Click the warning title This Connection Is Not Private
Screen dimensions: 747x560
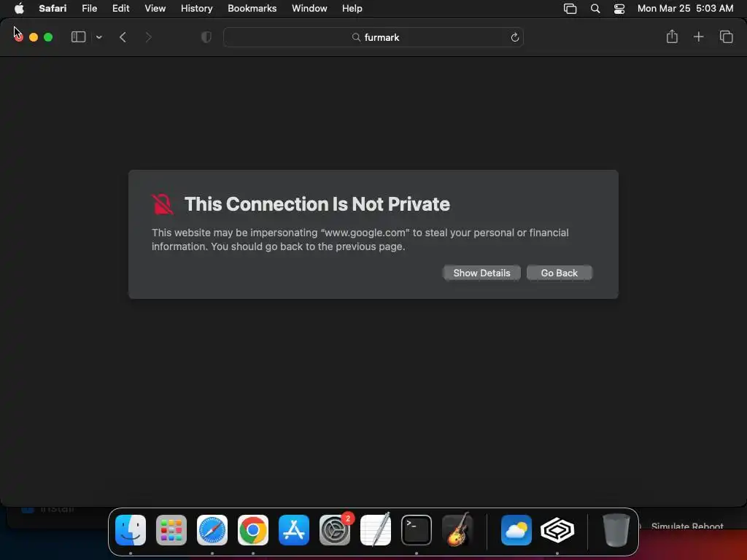(x=317, y=204)
